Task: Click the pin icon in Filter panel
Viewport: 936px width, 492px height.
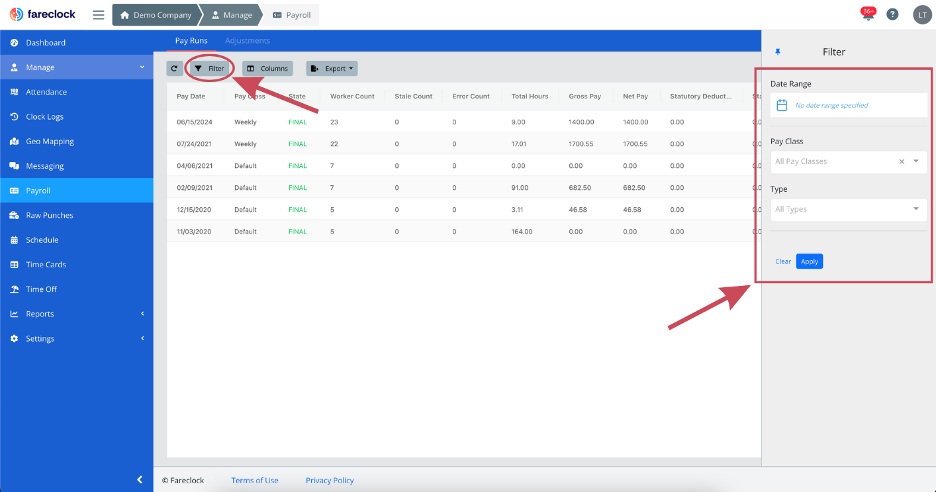Action: point(778,52)
